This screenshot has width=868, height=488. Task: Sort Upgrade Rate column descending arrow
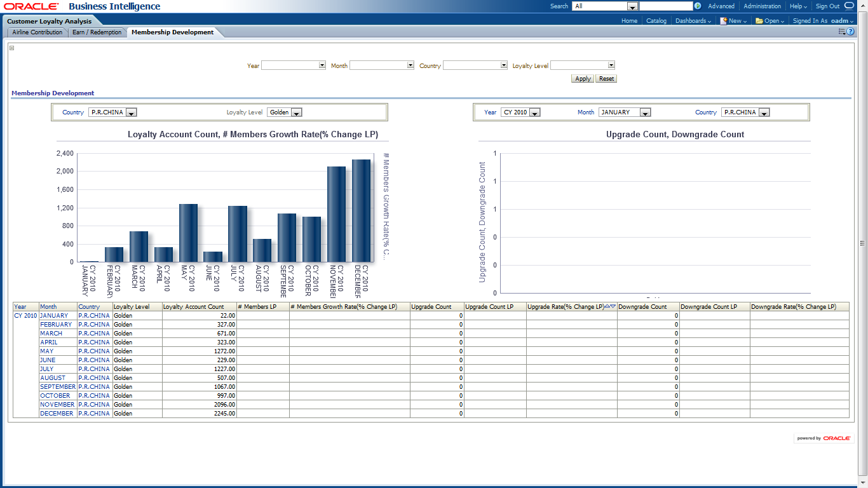[x=613, y=306]
